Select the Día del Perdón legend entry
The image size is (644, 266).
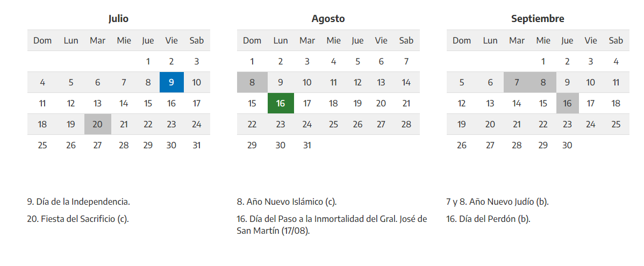(488, 219)
